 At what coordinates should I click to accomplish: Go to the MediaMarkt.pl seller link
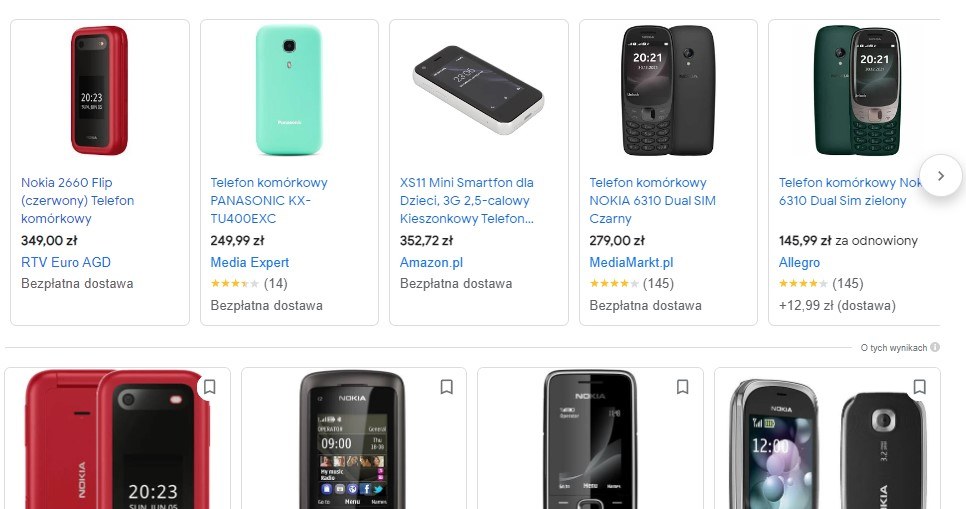(x=631, y=263)
